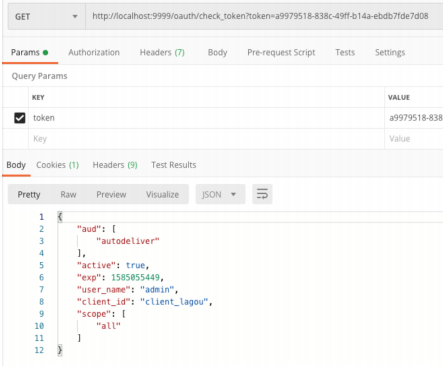This screenshot has height=366, width=443.
Task: Click the empty Value input field
Action: 414,139
